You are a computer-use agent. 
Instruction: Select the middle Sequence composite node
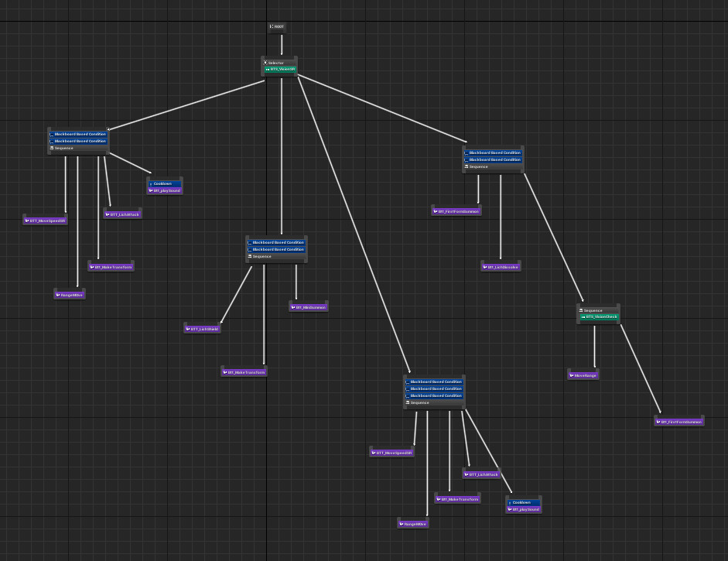277,256
